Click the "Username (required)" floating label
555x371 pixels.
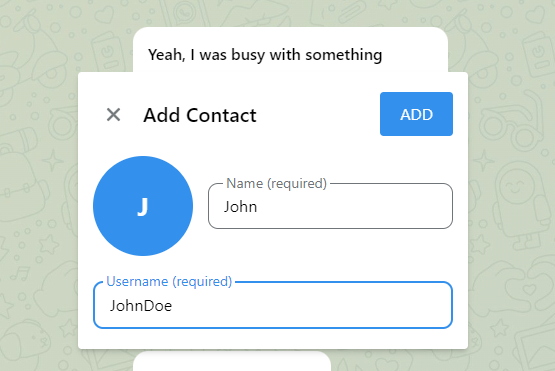click(169, 281)
